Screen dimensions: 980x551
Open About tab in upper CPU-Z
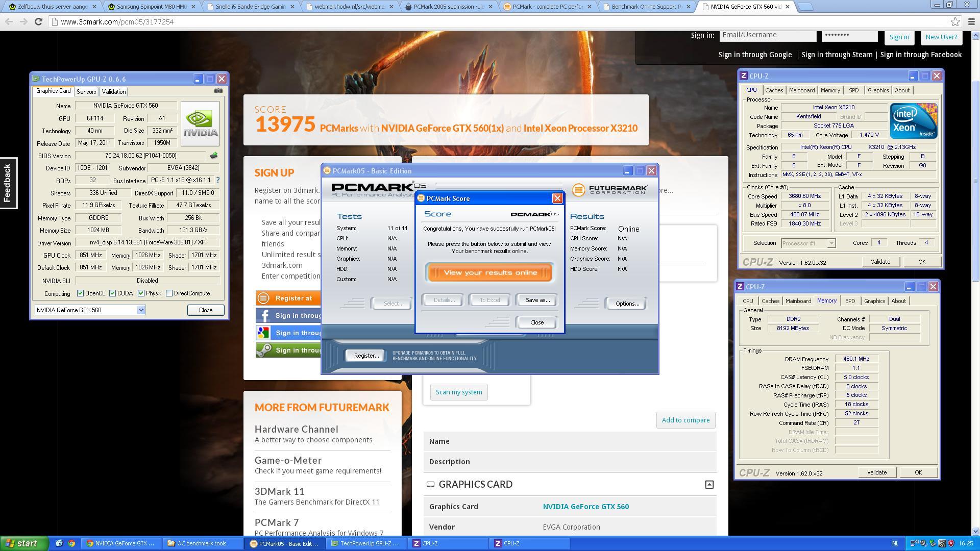point(902,90)
